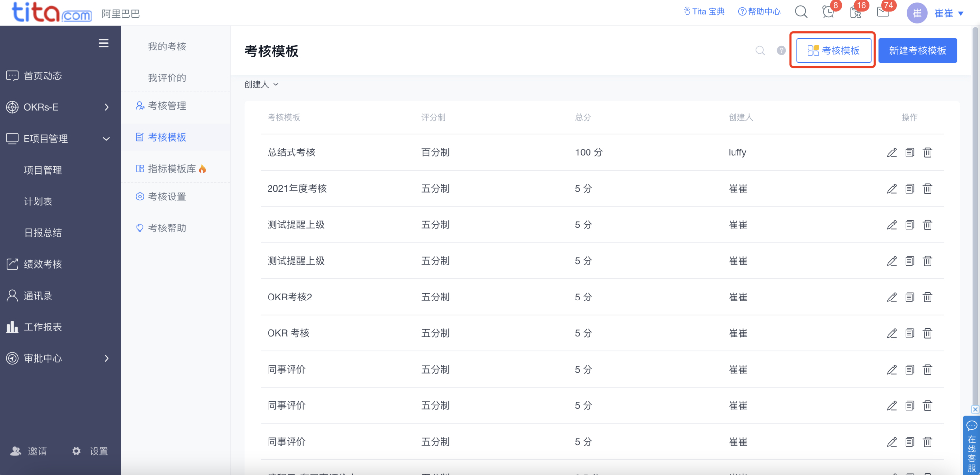Delete the OKR 考核 template
The image size is (980, 475).
928,333
